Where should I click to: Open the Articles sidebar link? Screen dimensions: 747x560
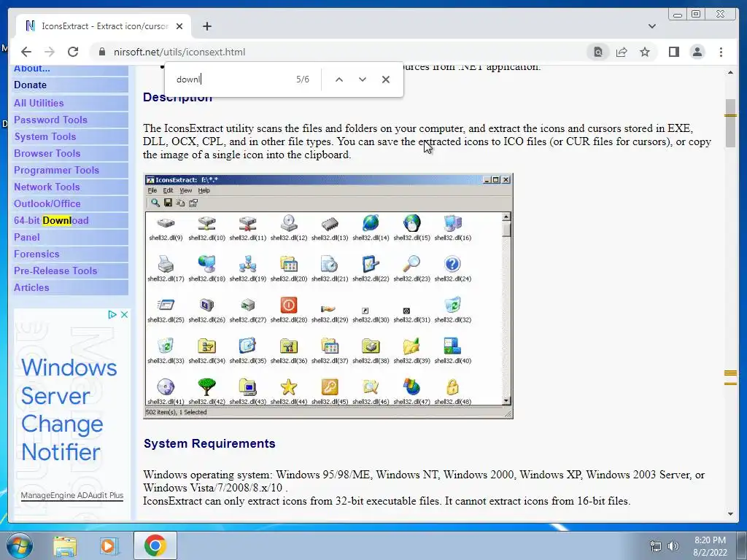pos(31,287)
